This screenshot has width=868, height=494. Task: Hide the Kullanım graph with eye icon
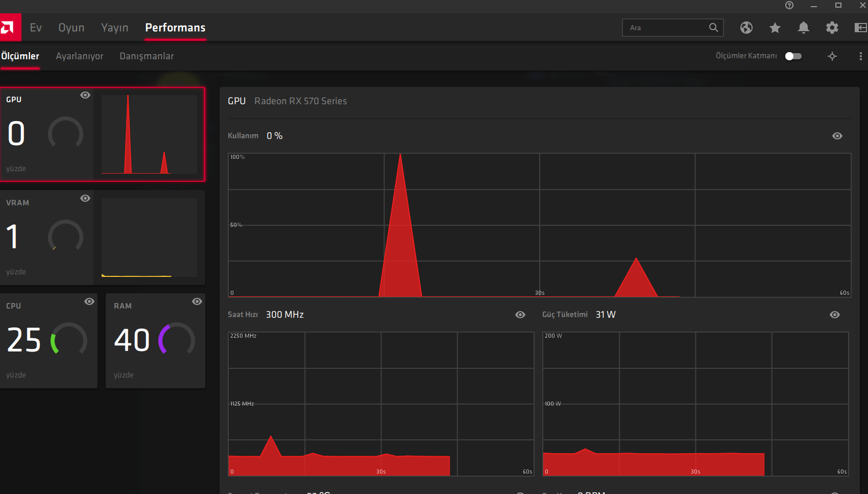click(837, 136)
